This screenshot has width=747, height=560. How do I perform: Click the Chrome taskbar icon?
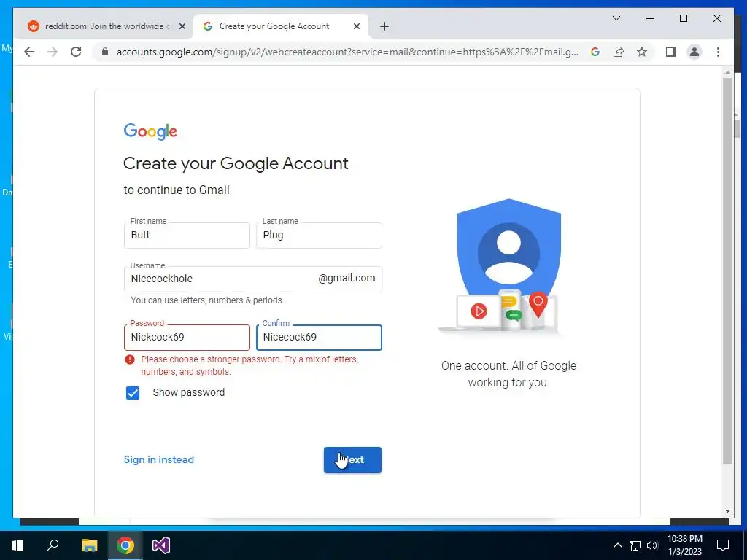click(x=125, y=545)
